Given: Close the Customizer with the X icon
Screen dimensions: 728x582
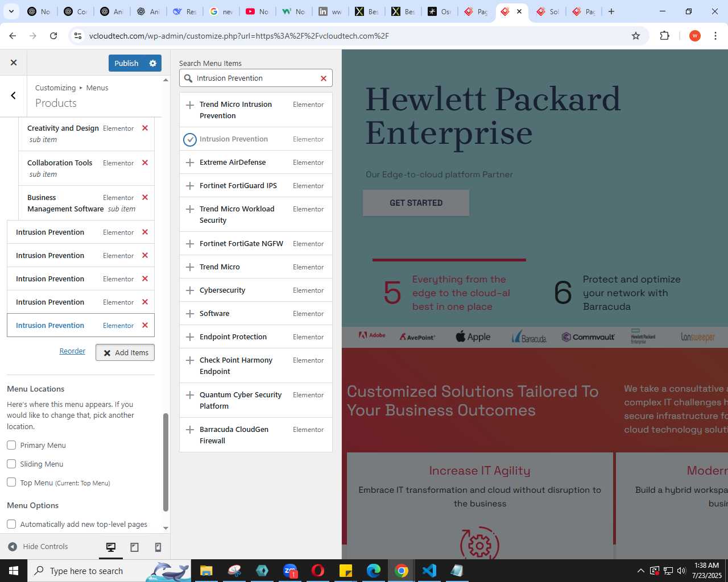Looking at the screenshot, I should point(14,63).
